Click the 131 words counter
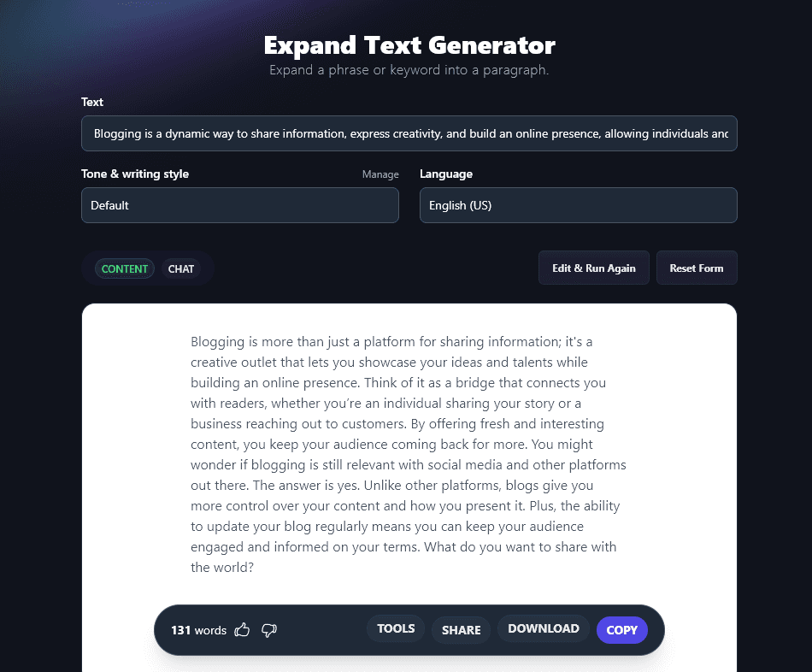The image size is (812, 672). pos(197,630)
